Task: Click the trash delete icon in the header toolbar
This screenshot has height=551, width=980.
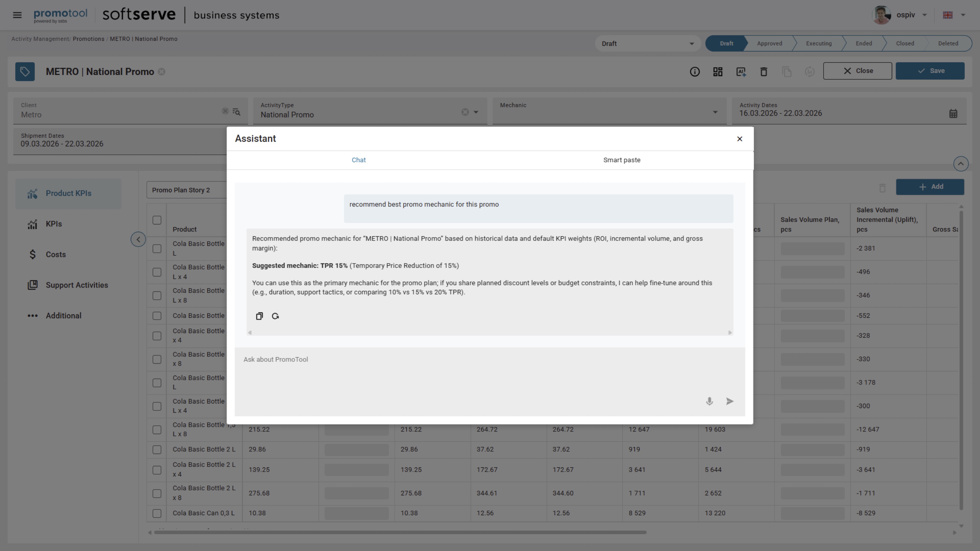Action: [763, 72]
